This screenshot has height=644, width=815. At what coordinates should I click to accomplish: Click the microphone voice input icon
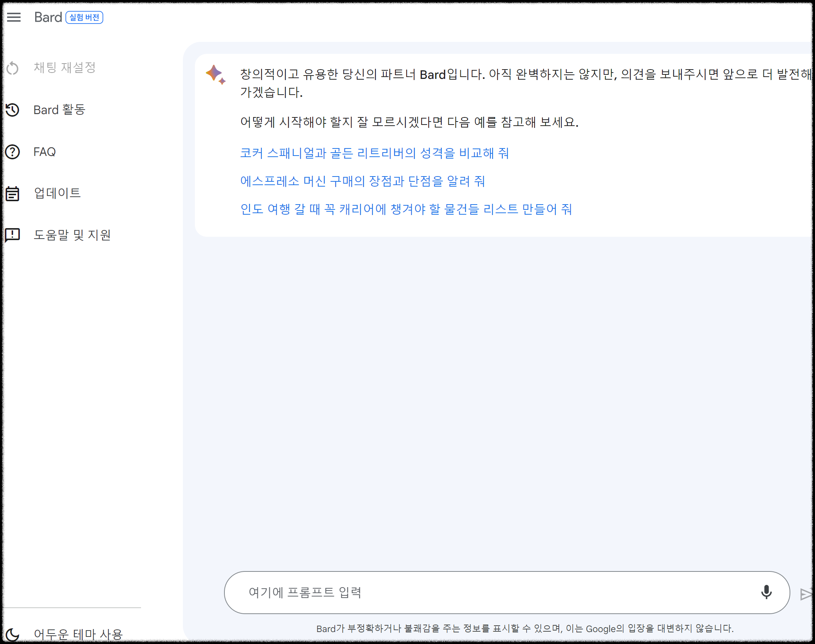click(x=766, y=592)
